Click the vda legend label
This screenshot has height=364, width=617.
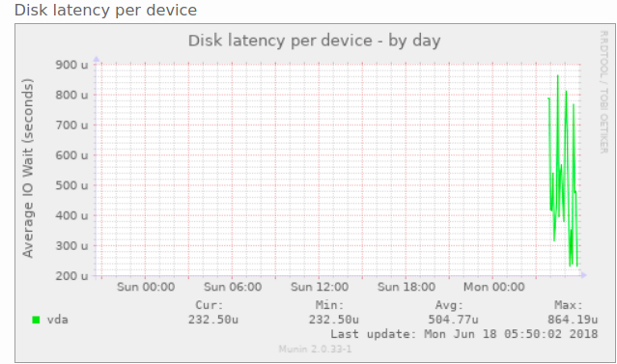(57, 320)
